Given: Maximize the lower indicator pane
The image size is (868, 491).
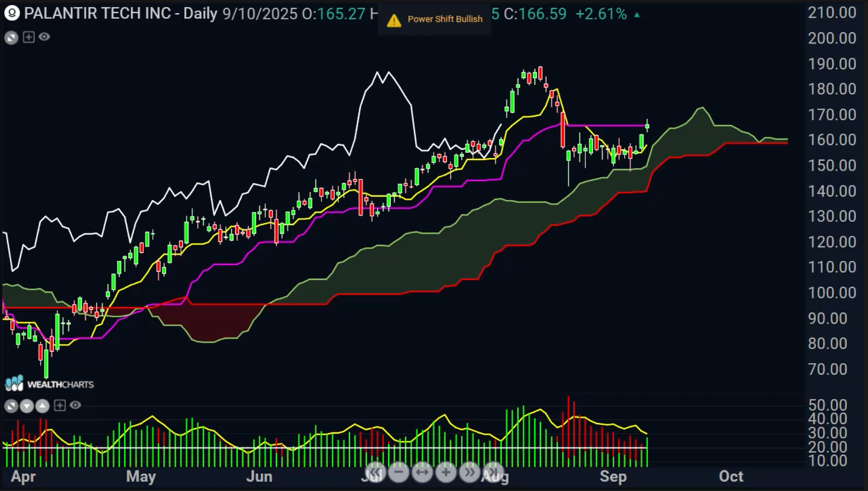Looking at the screenshot, I should click(x=11, y=406).
